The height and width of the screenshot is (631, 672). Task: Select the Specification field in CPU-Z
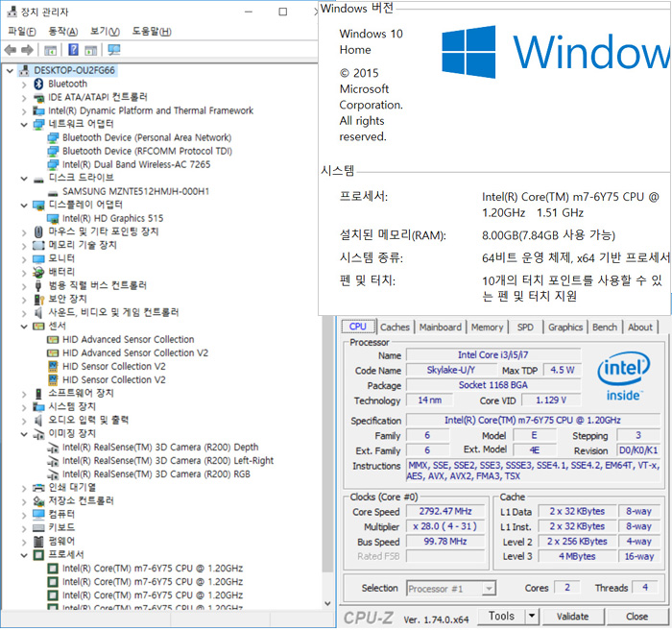click(x=533, y=421)
